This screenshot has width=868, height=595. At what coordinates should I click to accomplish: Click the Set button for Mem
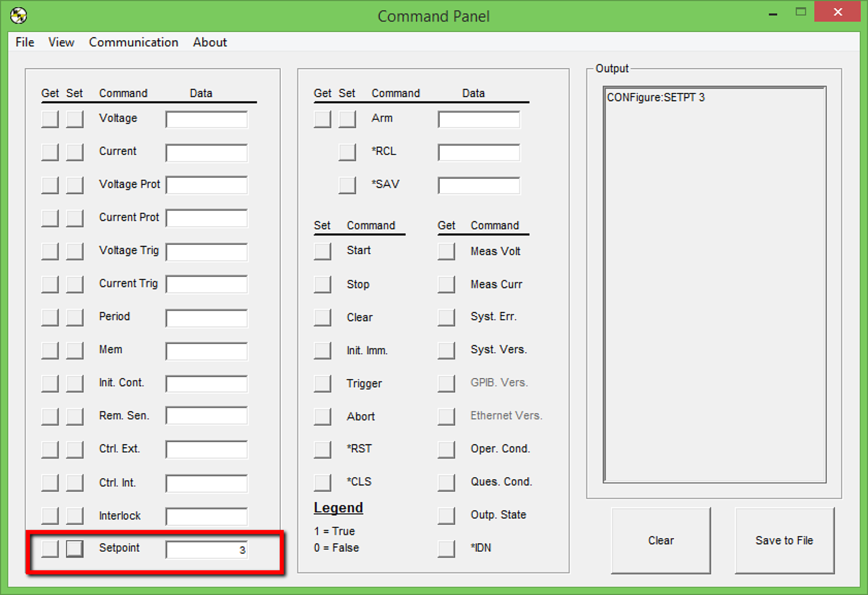tap(75, 351)
